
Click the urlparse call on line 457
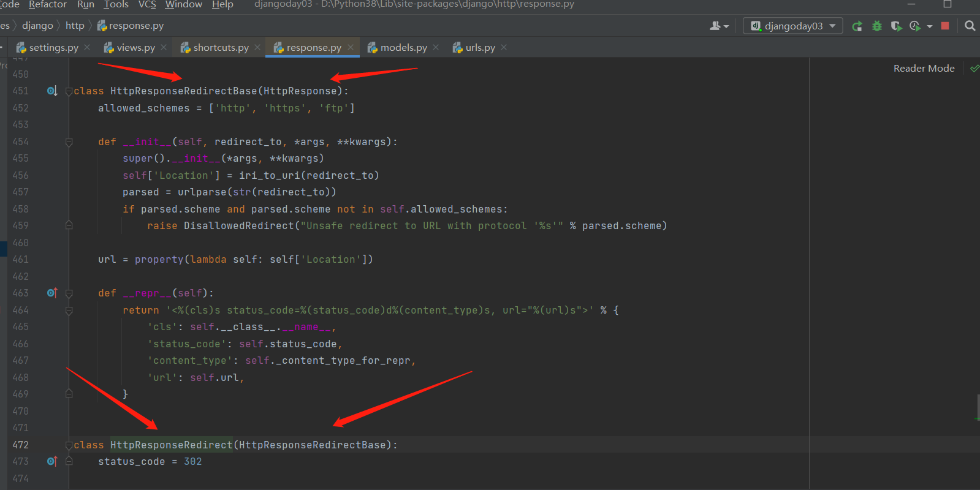(202, 192)
